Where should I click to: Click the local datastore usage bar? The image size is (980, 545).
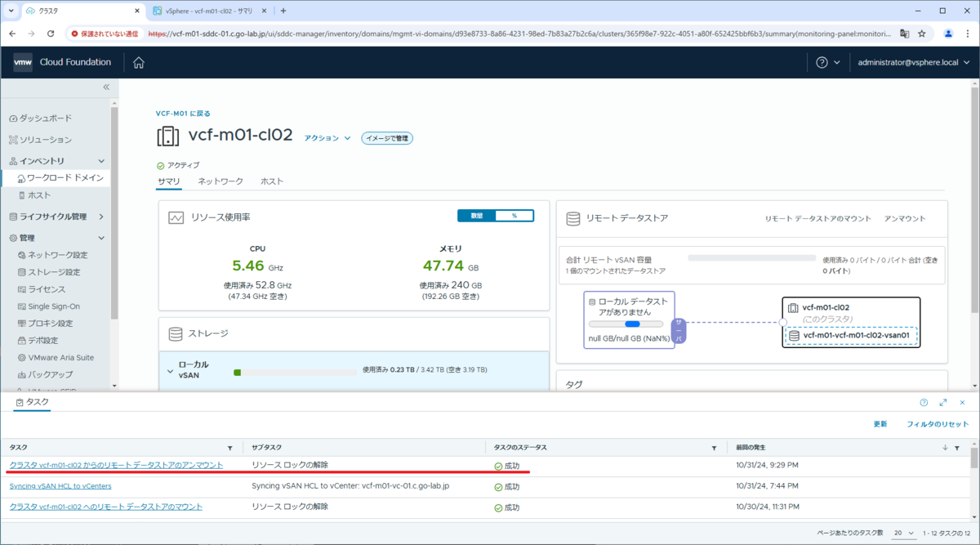click(628, 324)
